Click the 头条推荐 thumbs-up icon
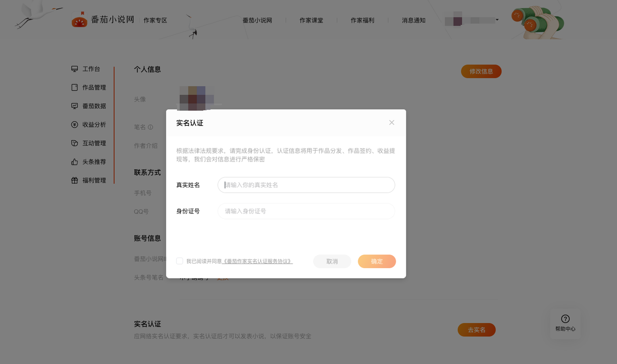617x364 pixels. [74, 162]
